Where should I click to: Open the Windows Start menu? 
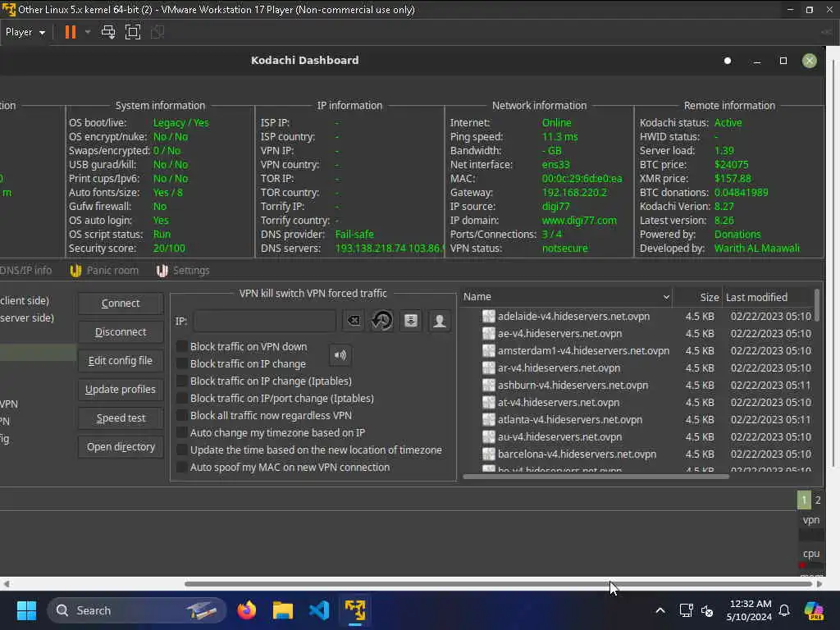(x=26, y=610)
